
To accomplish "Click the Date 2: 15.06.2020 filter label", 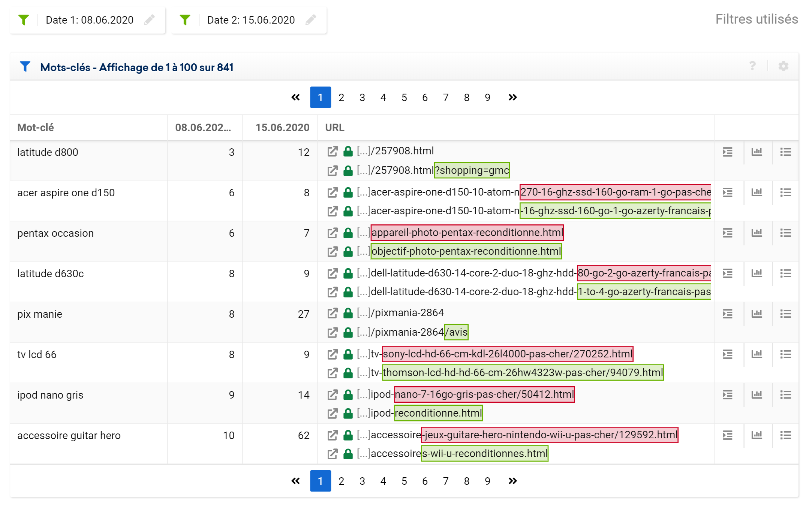I will (x=251, y=20).
